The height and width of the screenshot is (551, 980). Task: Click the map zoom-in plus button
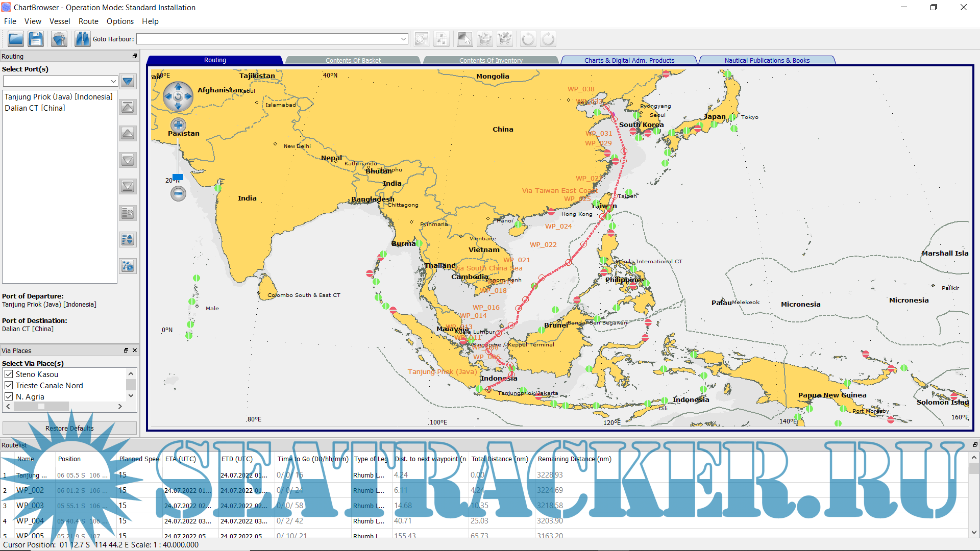coord(178,125)
